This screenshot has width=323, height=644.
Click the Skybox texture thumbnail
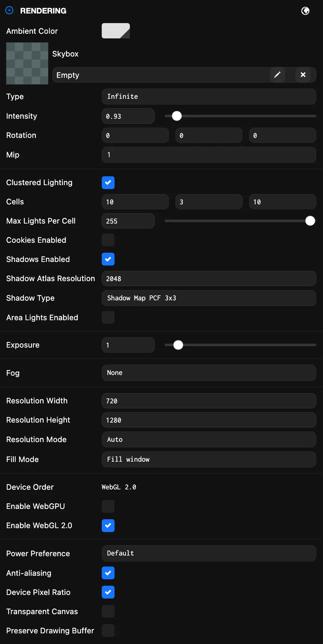(x=27, y=63)
